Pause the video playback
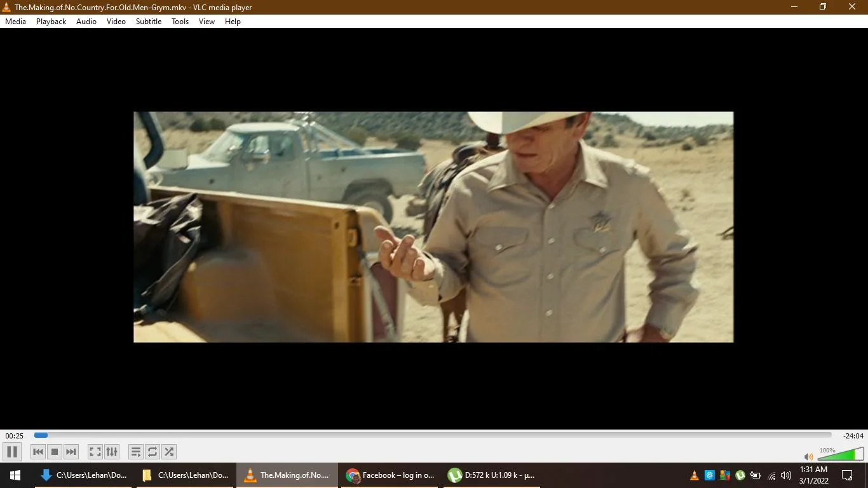Screen dimensions: 868x488 [x=12, y=452]
